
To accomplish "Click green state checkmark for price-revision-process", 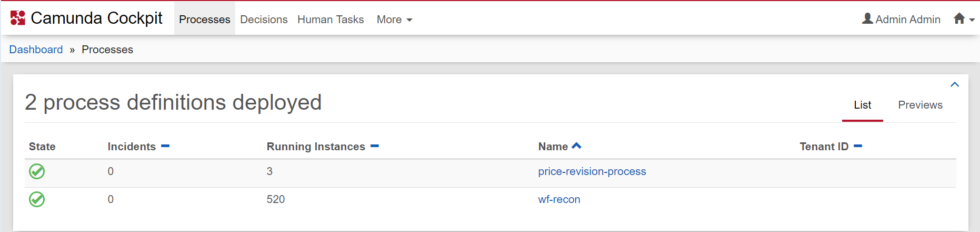I will pos(37,171).
